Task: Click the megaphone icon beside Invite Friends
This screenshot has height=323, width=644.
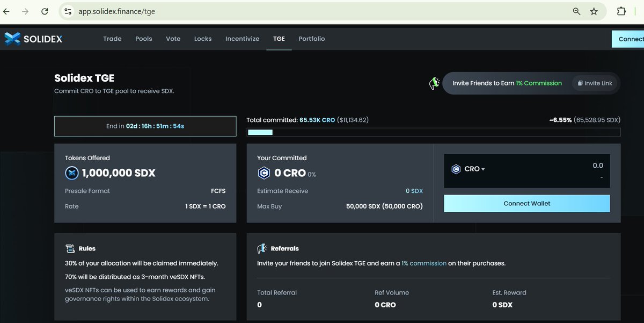Action: click(x=434, y=83)
